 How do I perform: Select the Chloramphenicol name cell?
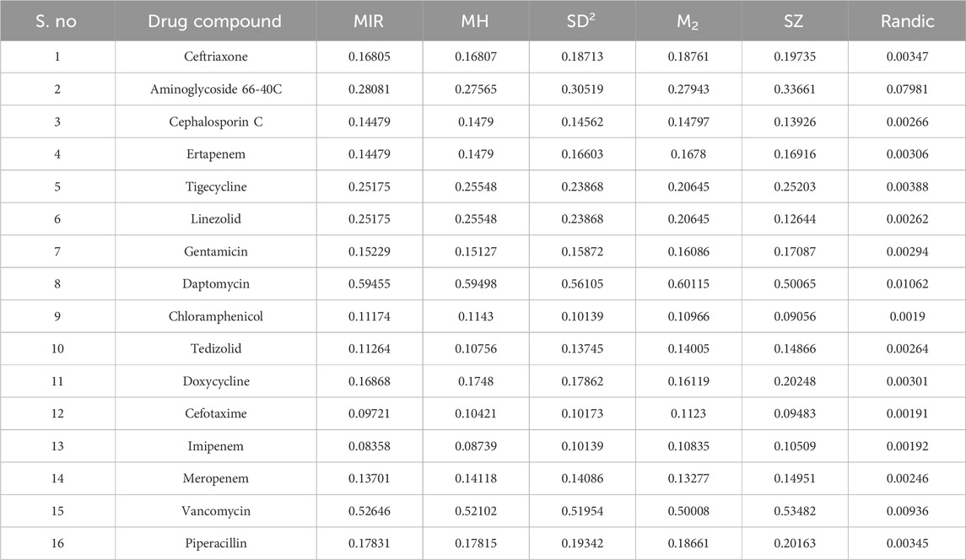(215, 316)
